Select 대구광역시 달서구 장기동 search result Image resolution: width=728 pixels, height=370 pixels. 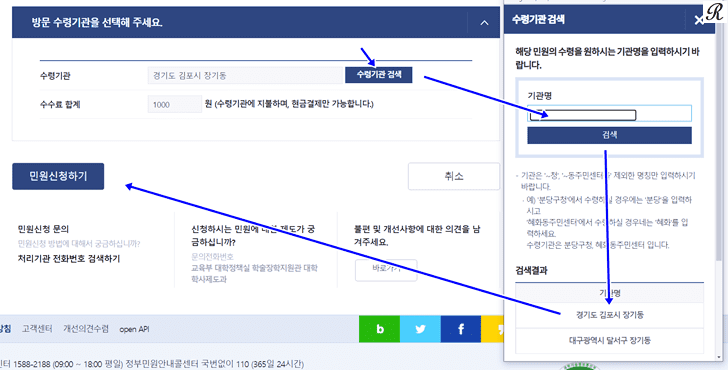[x=609, y=341]
